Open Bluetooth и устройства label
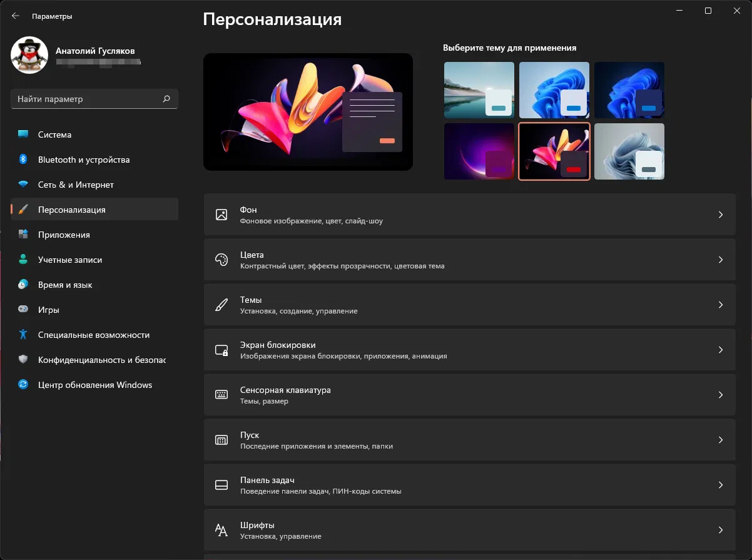 click(x=84, y=160)
